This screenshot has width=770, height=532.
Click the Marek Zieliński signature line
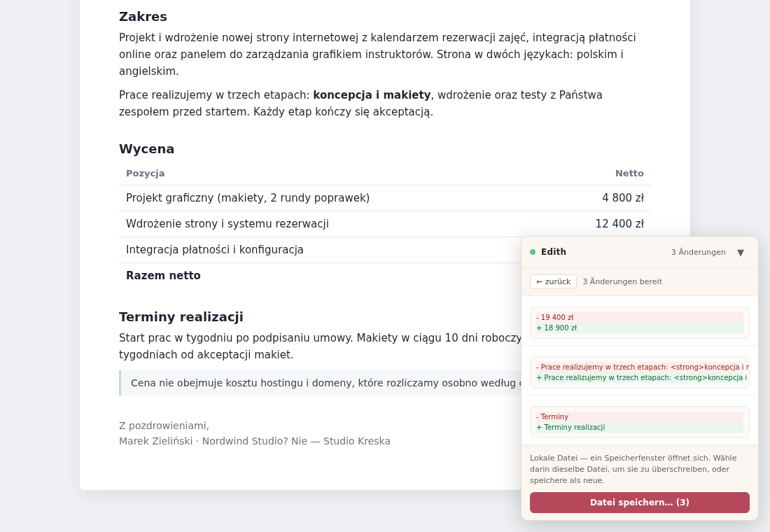pyautogui.click(x=254, y=441)
